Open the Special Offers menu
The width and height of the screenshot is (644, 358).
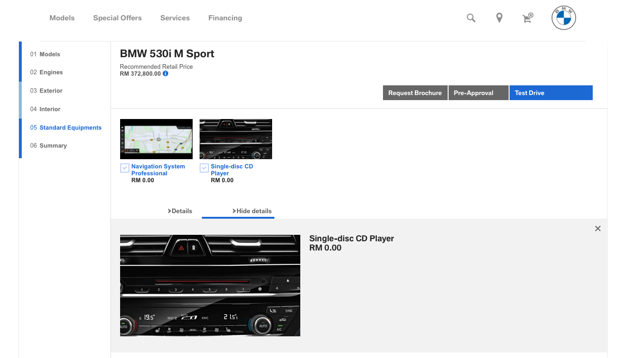tap(117, 18)
